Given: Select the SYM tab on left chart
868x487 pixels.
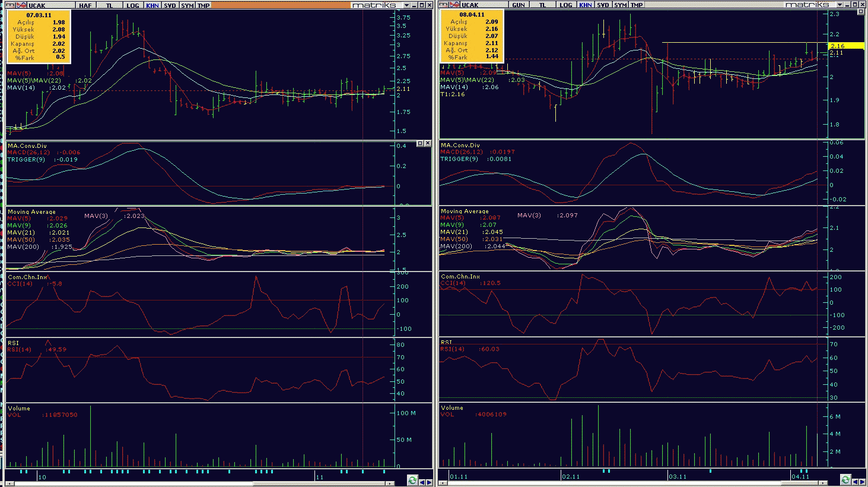Looking at the screenshot, I should pyautogui.click(x=187, y=5).
